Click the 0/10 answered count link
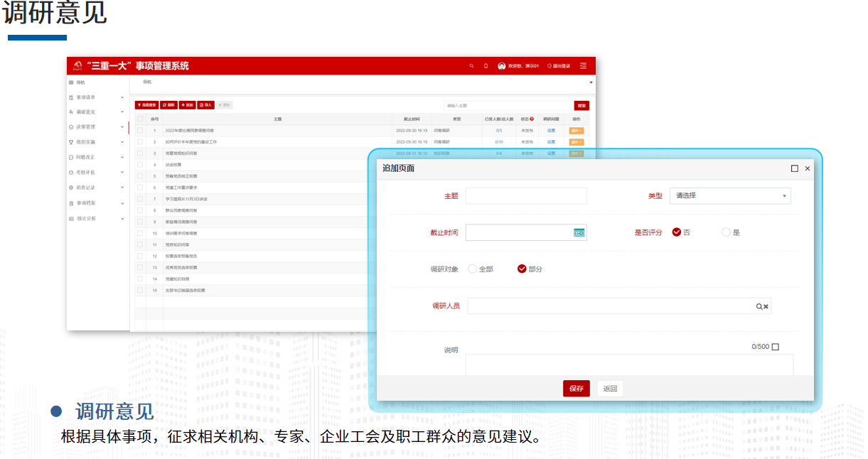868x459 pixels. tap(499, 142)
